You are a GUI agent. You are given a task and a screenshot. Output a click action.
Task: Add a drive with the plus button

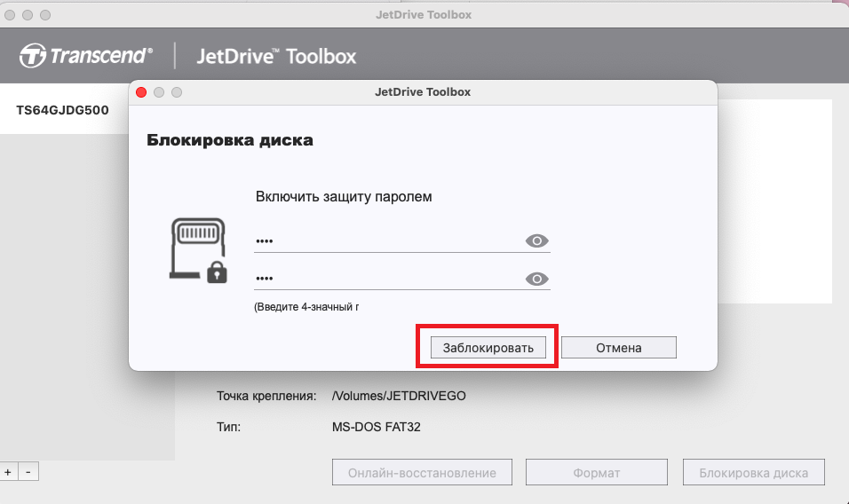(x=8, y=471)
